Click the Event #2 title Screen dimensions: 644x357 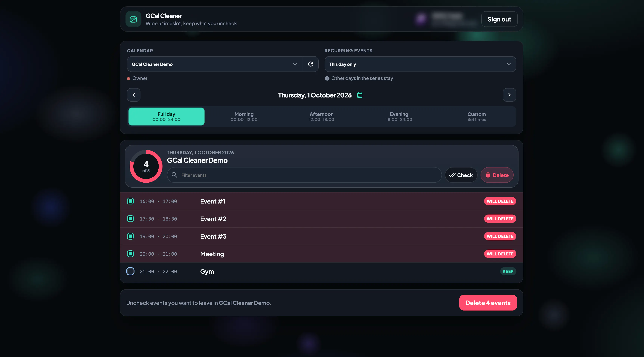pos(213,219)
